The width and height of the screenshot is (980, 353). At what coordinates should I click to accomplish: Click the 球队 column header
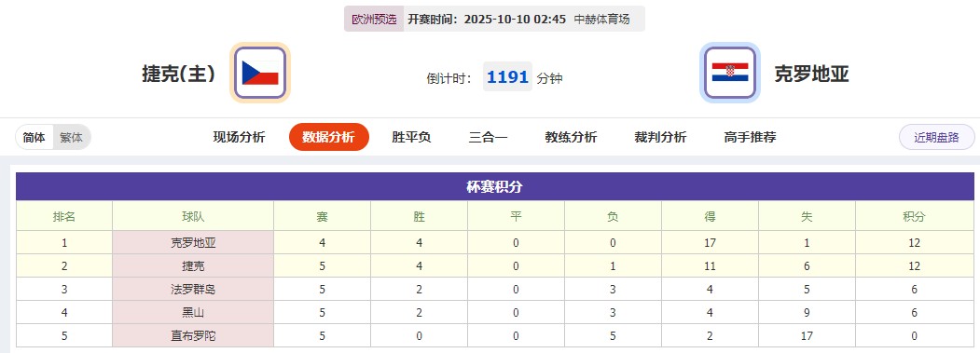(x=193, y=217)
